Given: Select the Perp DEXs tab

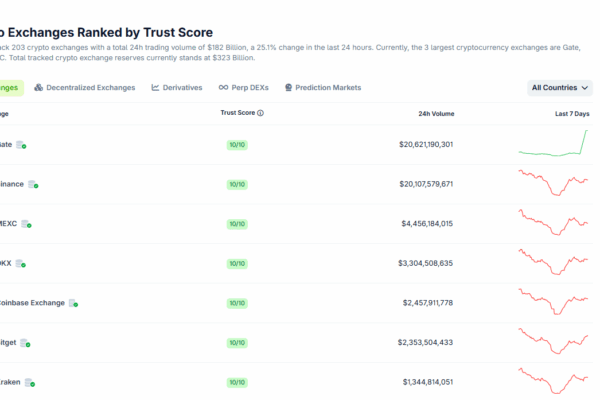Looking at the screenshot, I should [245, 88].
